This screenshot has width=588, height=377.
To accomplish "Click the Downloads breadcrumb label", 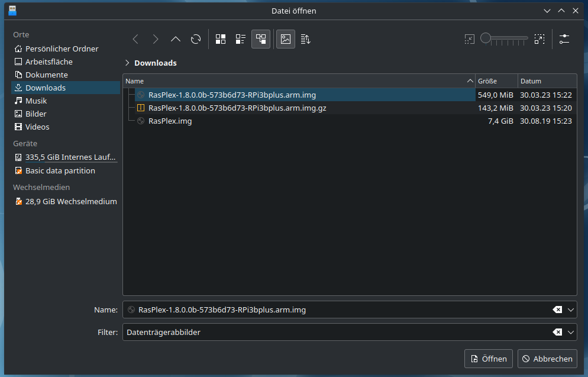I will click(155, 63).
